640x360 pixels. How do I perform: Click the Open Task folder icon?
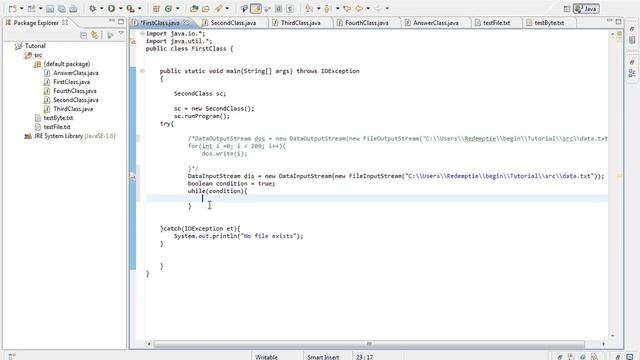[206, 8]
